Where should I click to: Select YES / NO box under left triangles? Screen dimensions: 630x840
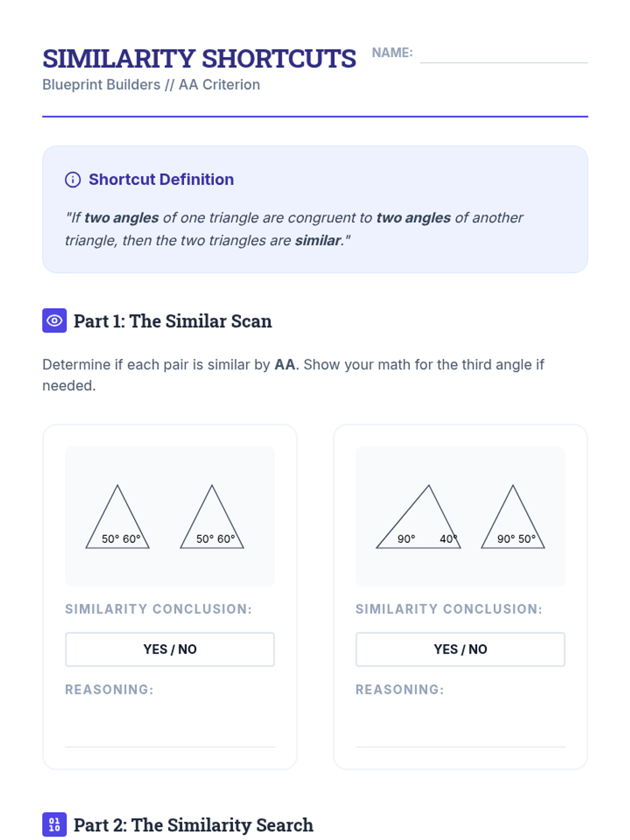[x=170, y=649]
